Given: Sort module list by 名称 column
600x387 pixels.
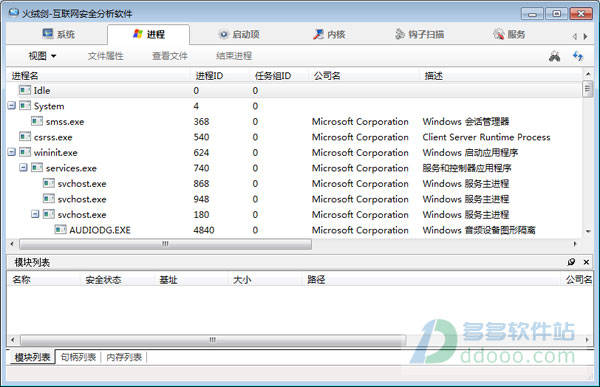Looking at the screenshot, I should pos(44,280).
